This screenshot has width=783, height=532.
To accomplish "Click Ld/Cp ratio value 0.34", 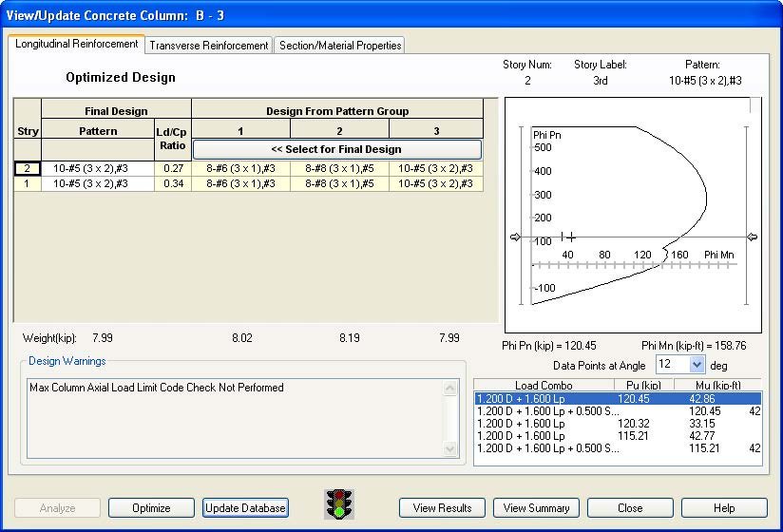I will [x=173, y=183].
